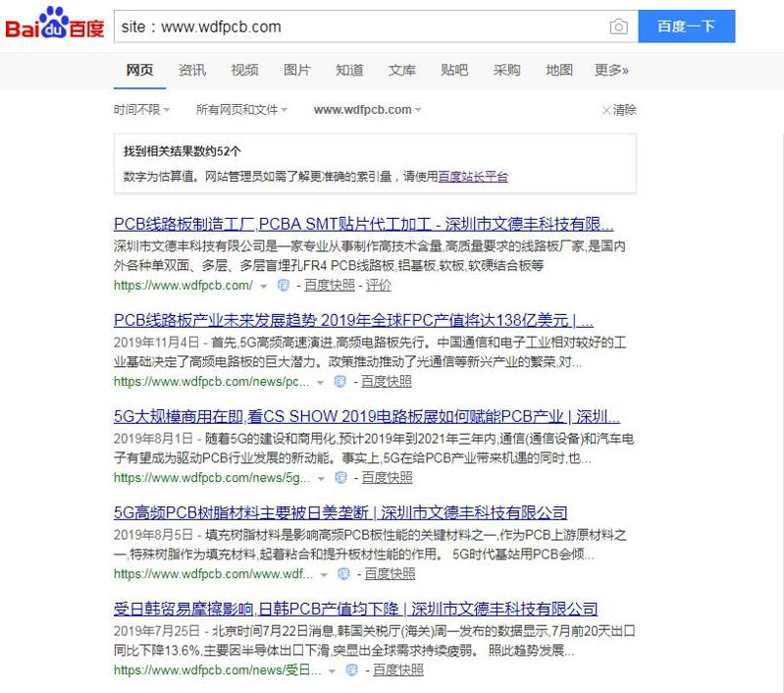Open the 图片 tab

pos(297,70)
